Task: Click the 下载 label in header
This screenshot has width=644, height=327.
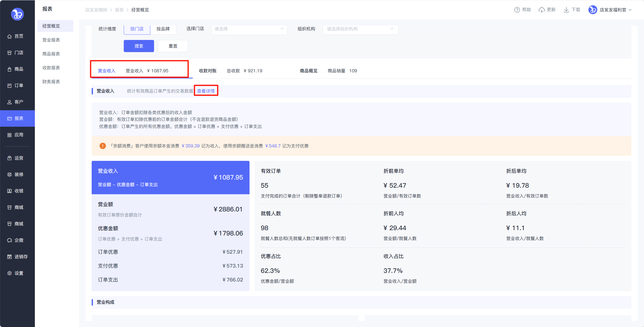Action: click(576, 10)
